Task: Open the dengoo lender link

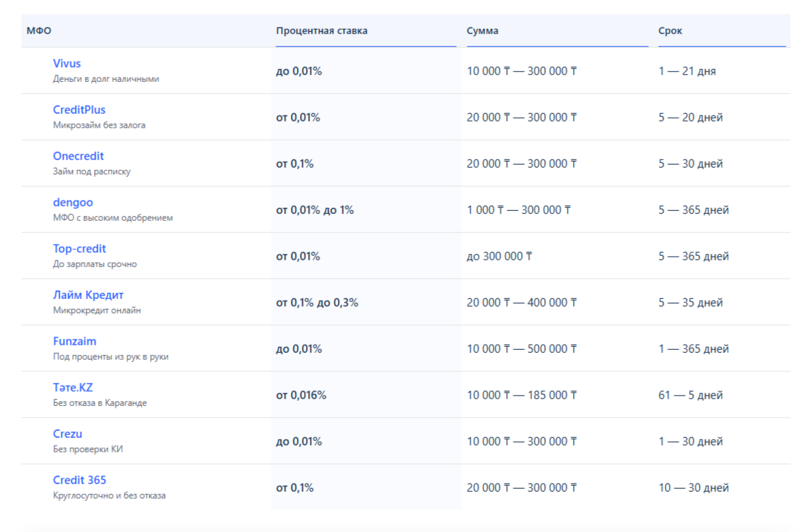Action: click(73, 203)
